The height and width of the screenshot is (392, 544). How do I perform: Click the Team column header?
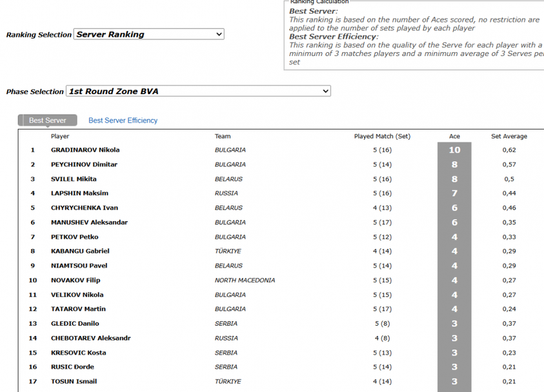[223, 136]
